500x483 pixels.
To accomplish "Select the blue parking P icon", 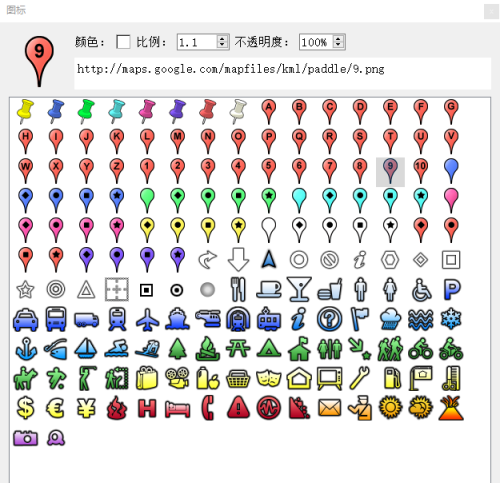I will (x=451, y=289).
